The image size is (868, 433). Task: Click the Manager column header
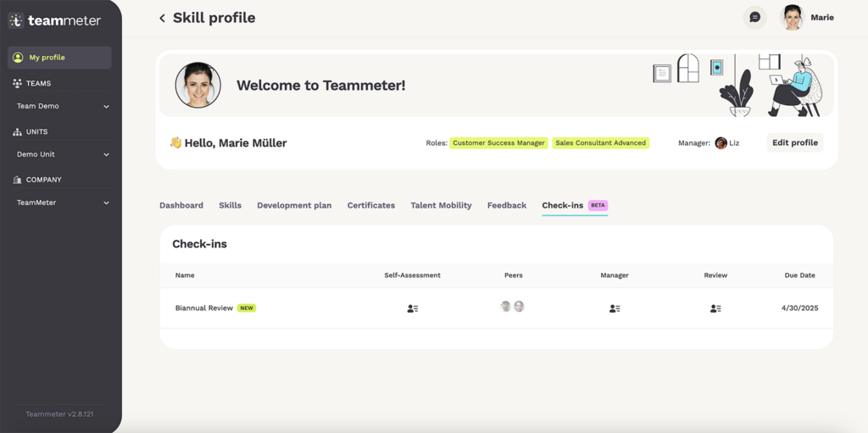(615, 275)
